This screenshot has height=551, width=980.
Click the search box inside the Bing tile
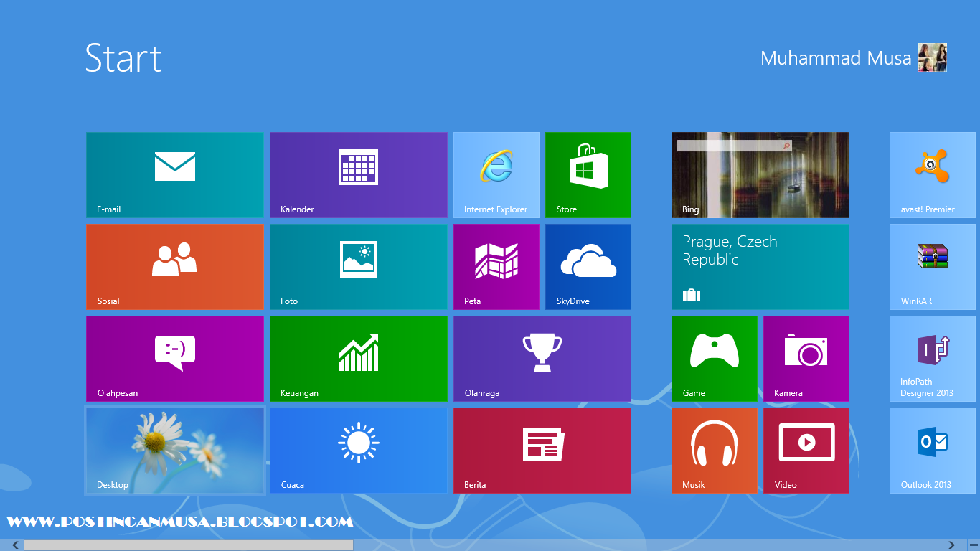click(x=732, y=146)
